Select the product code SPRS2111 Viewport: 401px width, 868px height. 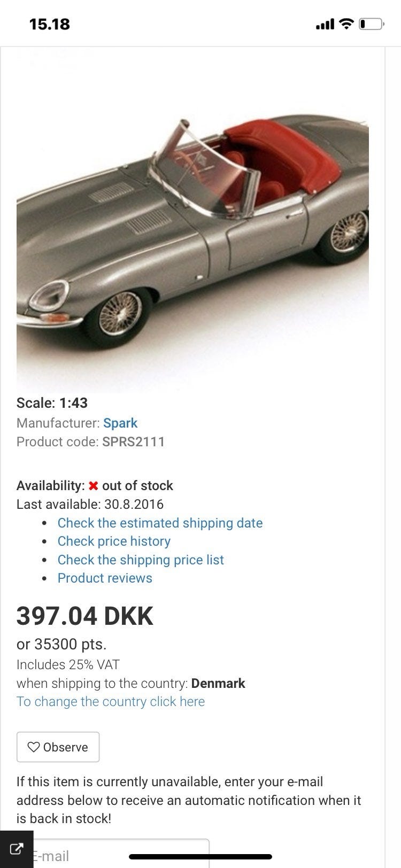tap(134, 441)
